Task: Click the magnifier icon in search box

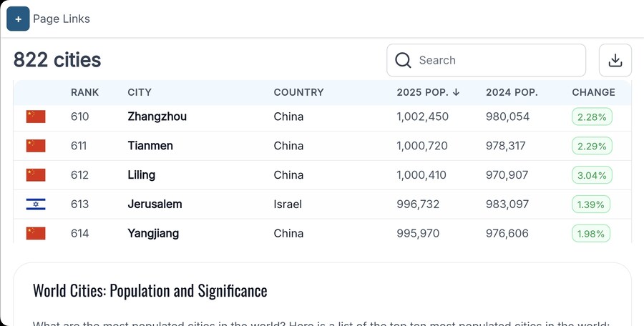Action: pos(403,60)
